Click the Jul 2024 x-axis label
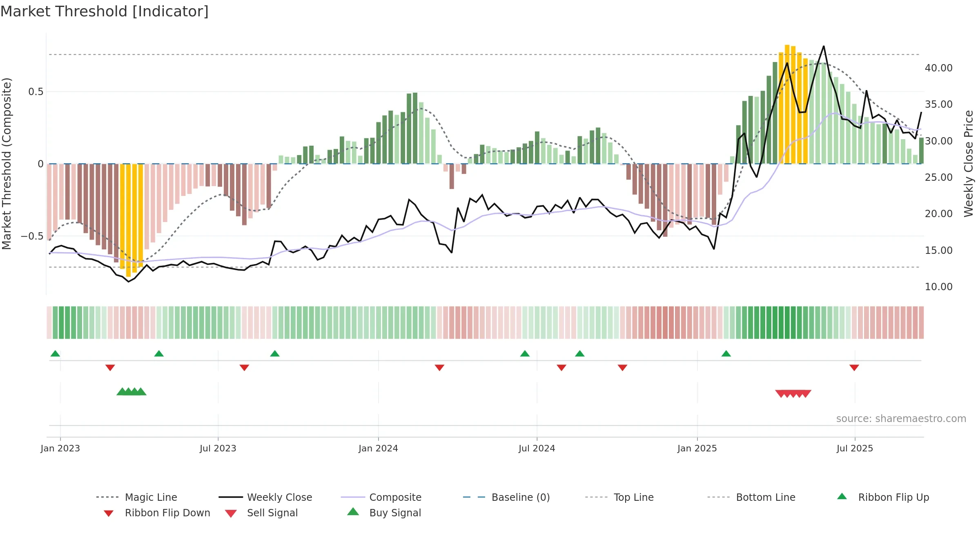The height and width of the screenshot is (551, 980). [x=537, y=448]
